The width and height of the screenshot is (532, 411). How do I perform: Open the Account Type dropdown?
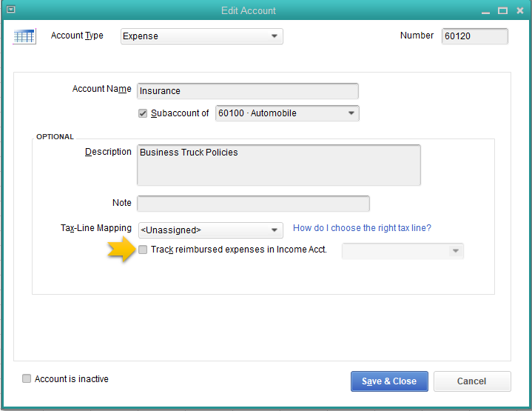tap(275, 36)
